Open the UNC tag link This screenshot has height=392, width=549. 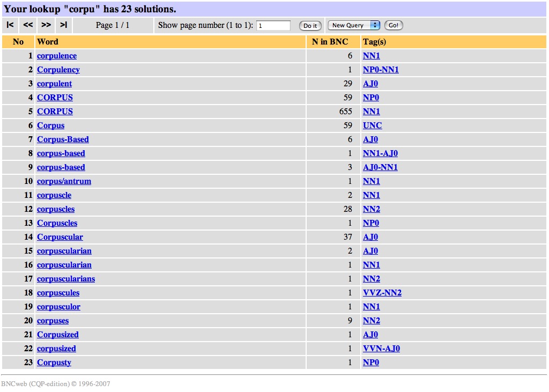[372, 125]
